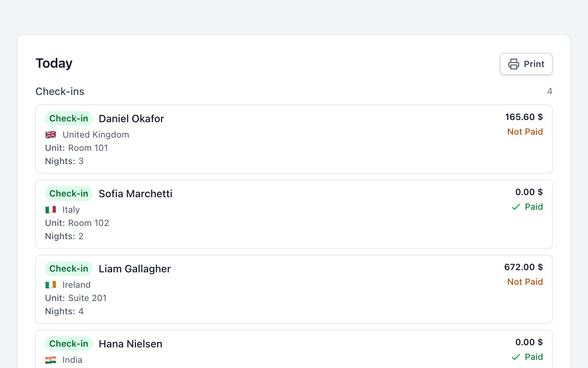Click Hana Nielsen's Paid checkmark icon
The width and height of the screenshot is (588, 368).
click(x=516, y=357)
